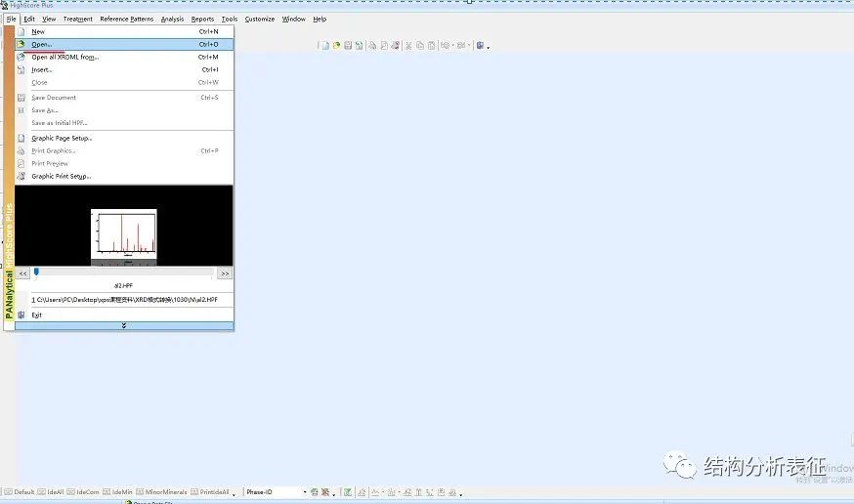Open the Reference Patterns menu

click(x=126, y=20)
